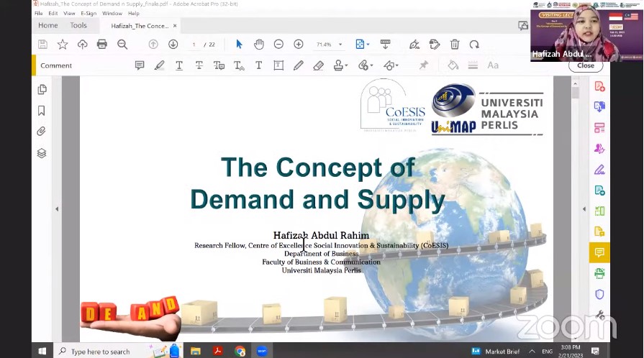Open the color fill picker

tap(453, 65)
